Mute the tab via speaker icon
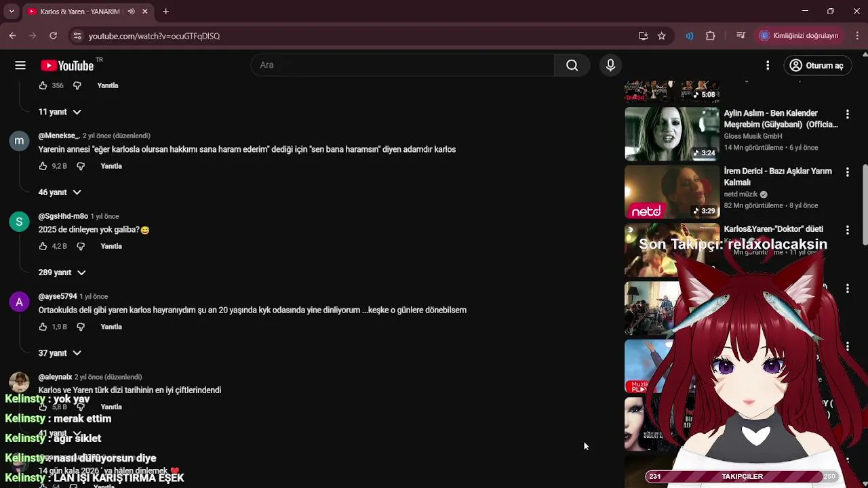868x488 pixels. coord(131,12)
